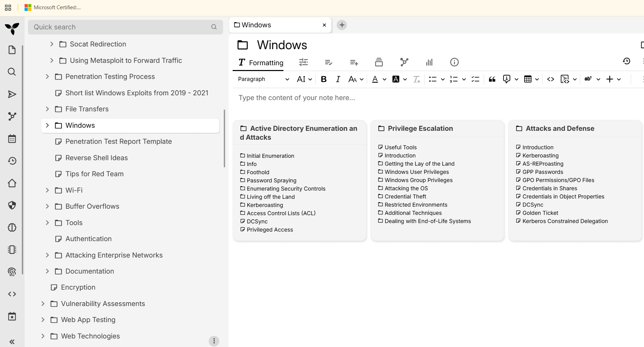644x347 pixels.
Task: Open the insert plus dropdown
Action: coord(613,79)
